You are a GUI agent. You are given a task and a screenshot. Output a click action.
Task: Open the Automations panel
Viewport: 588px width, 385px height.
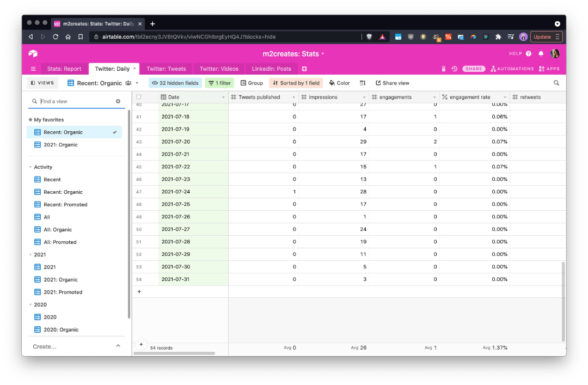coord(512,68)
